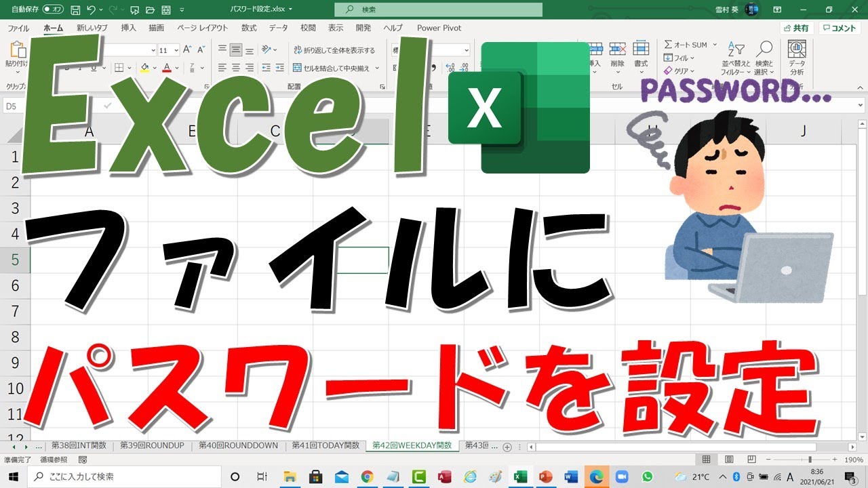Click the Comment (コメント) button
Image resolution: width=868 pixels, height=488 pixels.
pos(840,28)
